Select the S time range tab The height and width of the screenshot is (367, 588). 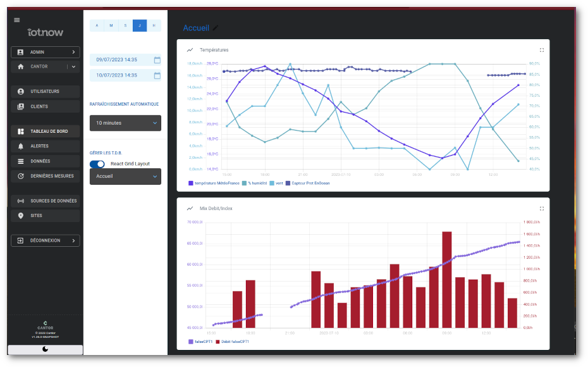[125, 25]
